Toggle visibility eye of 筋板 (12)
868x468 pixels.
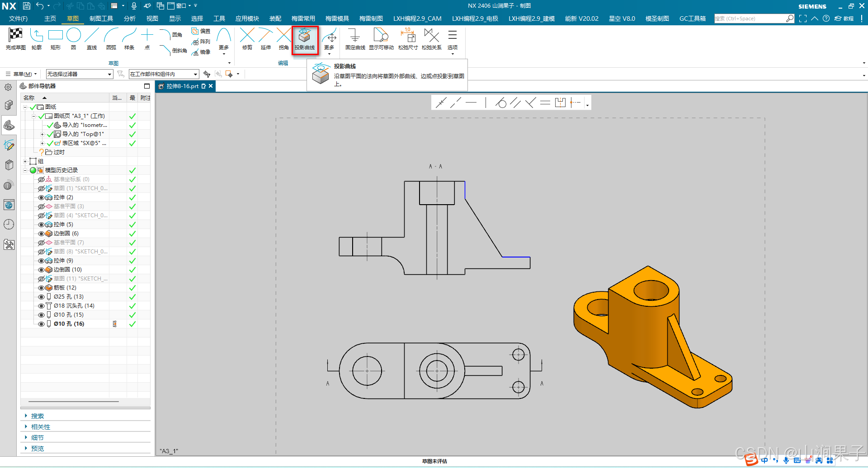41,288
